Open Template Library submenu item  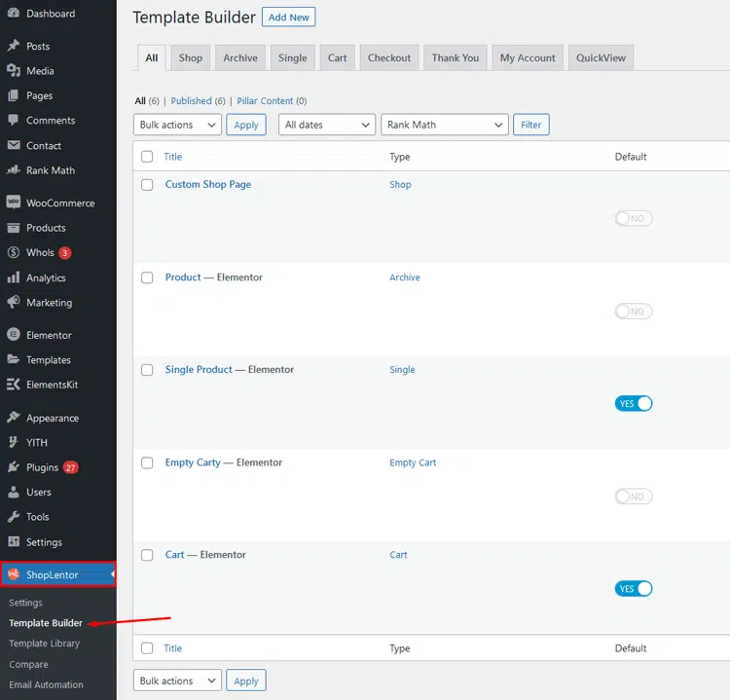coord(44,644)
